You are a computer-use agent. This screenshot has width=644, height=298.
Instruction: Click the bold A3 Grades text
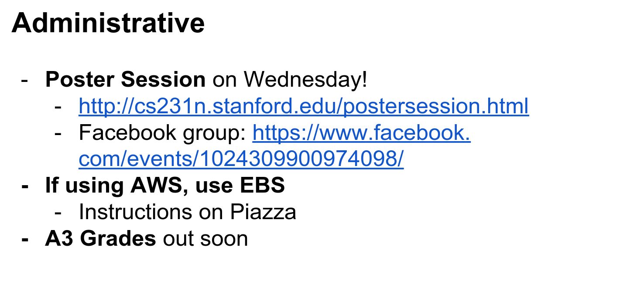[100, 239]
